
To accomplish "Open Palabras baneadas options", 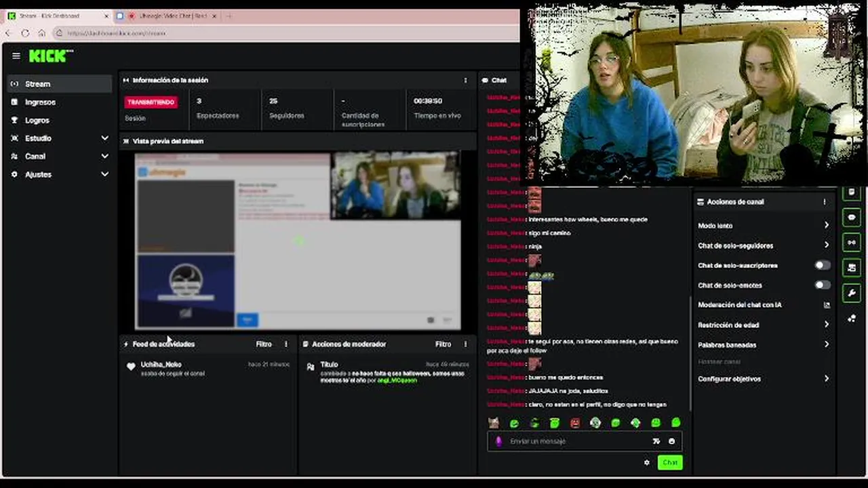I will pyautogui.click(x=764, y=345).
